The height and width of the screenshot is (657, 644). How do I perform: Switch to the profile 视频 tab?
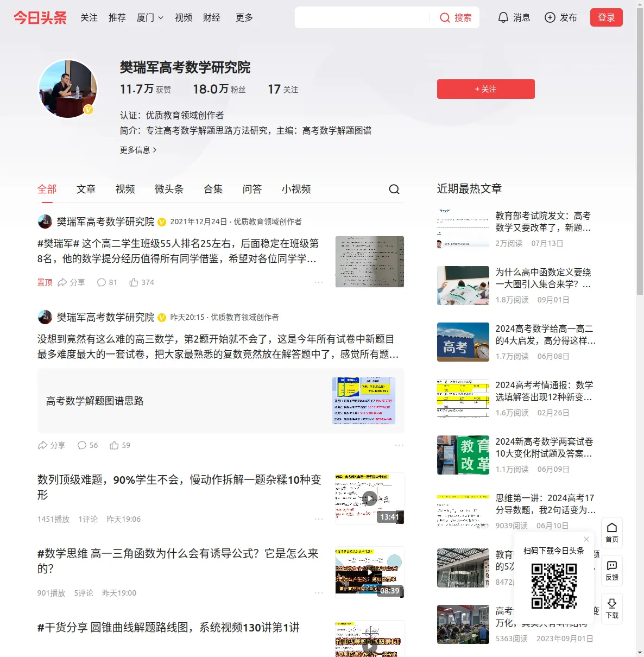(125, 189)
